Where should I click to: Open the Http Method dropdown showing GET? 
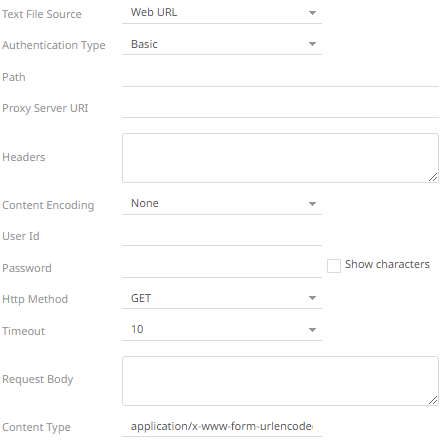pyautogui.click(x=222, y=298)
